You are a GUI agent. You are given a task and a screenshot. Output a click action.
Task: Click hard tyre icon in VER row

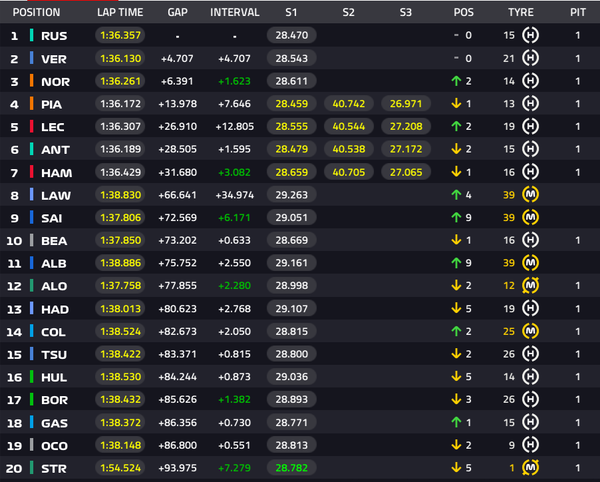pos(530,58)
